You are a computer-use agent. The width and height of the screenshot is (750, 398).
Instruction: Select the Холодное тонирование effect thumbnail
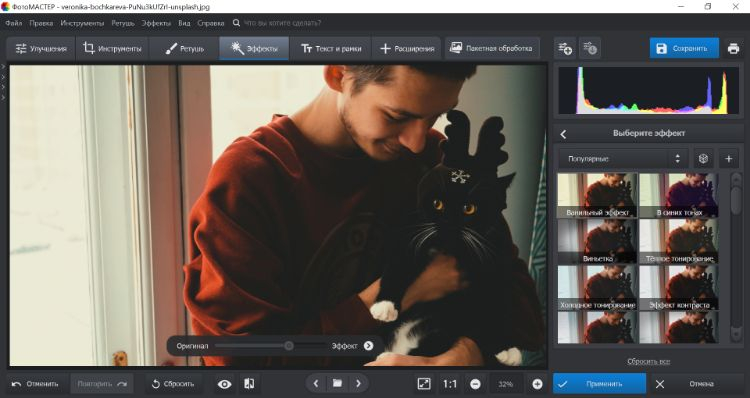tap(597, 287)
